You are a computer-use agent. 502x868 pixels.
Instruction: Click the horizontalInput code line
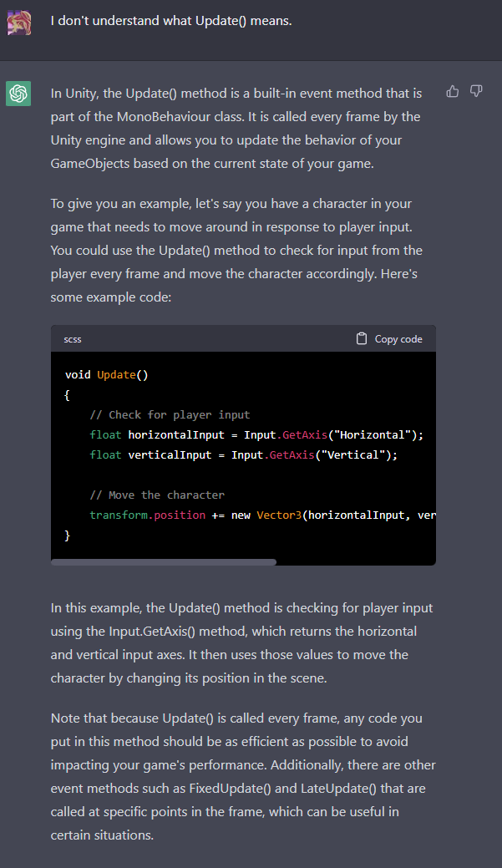point(256,434)
